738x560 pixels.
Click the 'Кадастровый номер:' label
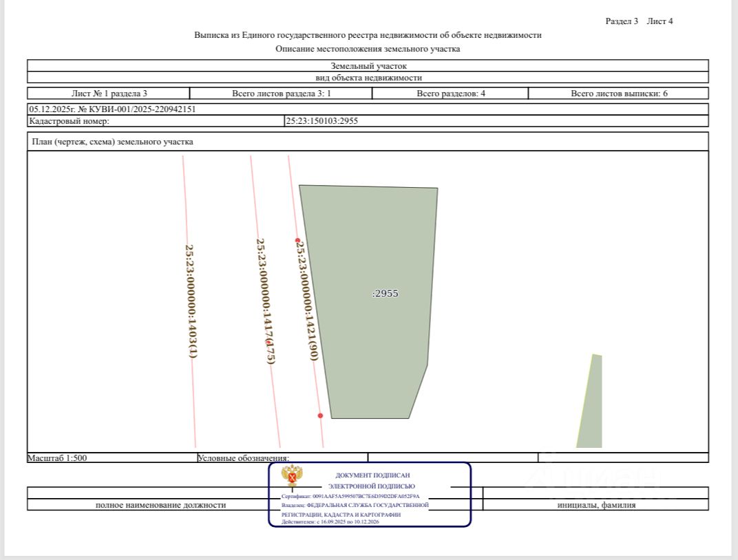(69, 121)
